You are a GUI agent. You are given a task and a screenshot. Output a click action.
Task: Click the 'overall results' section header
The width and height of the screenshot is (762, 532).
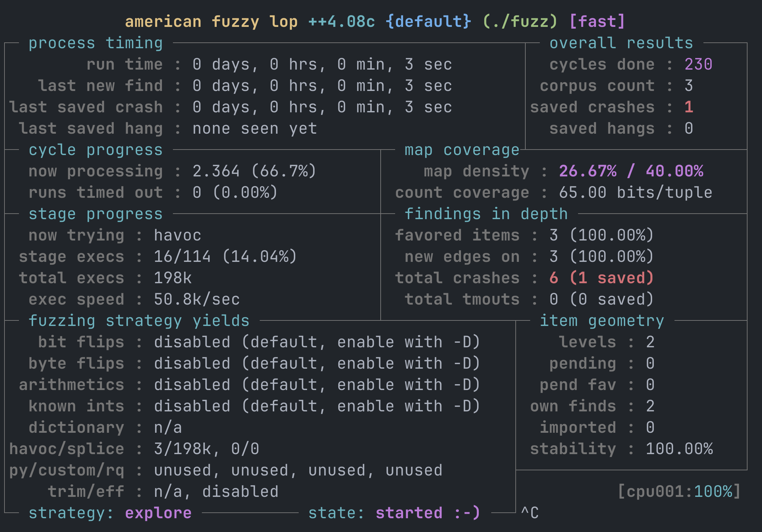pos(621,43)
